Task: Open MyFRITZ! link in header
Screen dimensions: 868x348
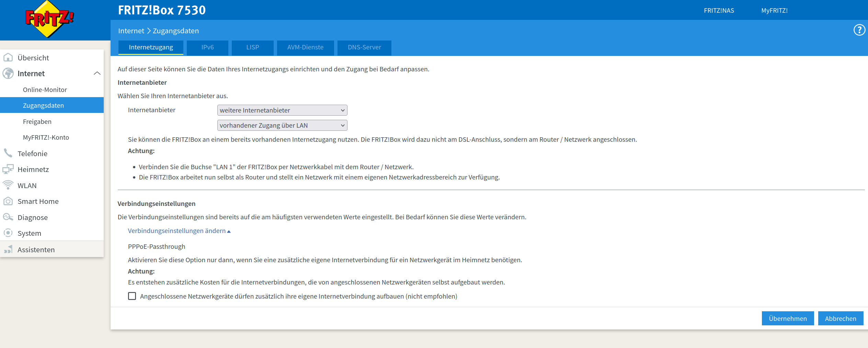Action: pyautogui.click(x=774, y=11)
